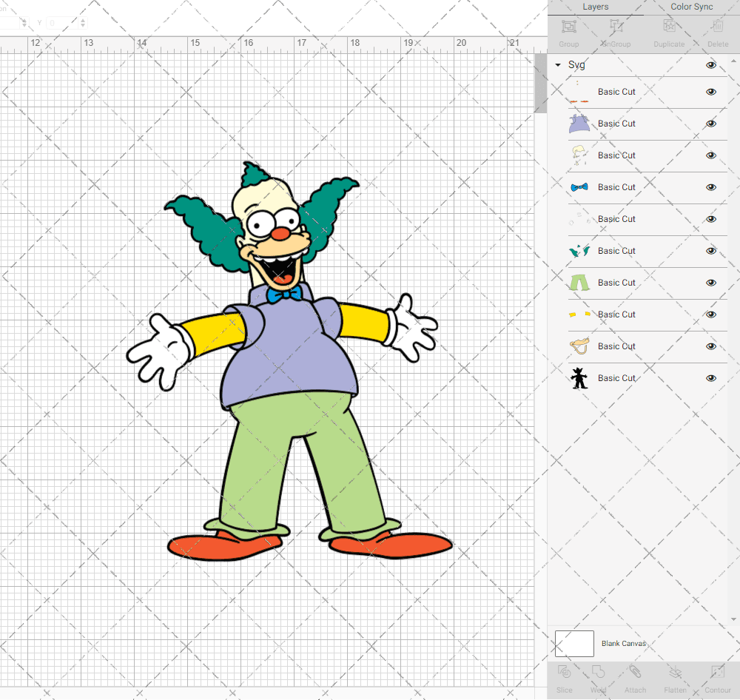Select the teal hair layer thumbnail

coord(579,251)
